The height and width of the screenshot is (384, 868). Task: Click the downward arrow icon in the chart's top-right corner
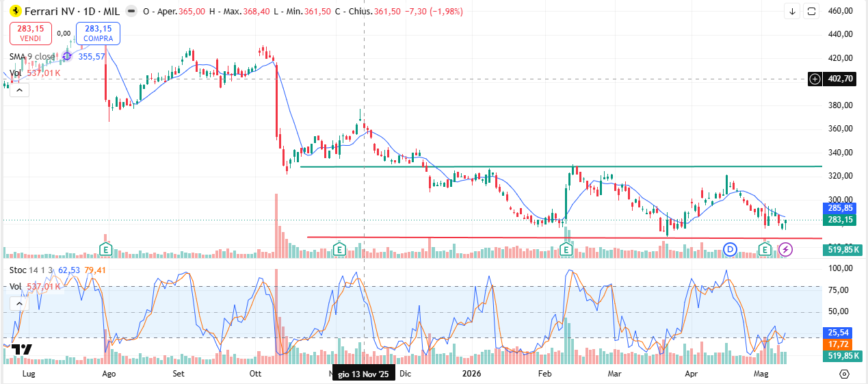pyautogui.click(x=793, y=11)
